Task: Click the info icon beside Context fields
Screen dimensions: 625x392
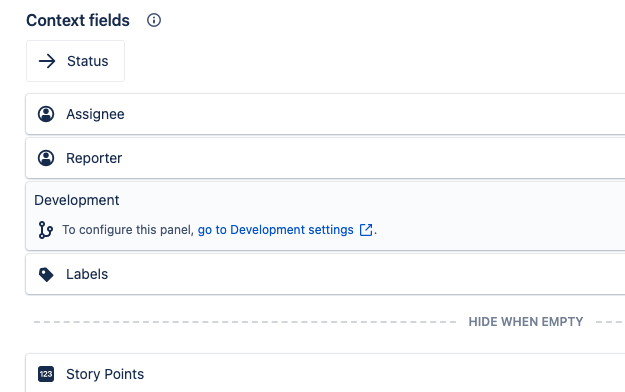Action: tap(154, 20)
